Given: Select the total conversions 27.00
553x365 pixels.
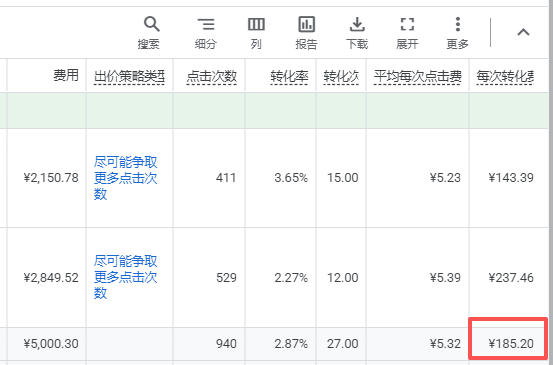Looking at the screenshot, I should point(342,343).
